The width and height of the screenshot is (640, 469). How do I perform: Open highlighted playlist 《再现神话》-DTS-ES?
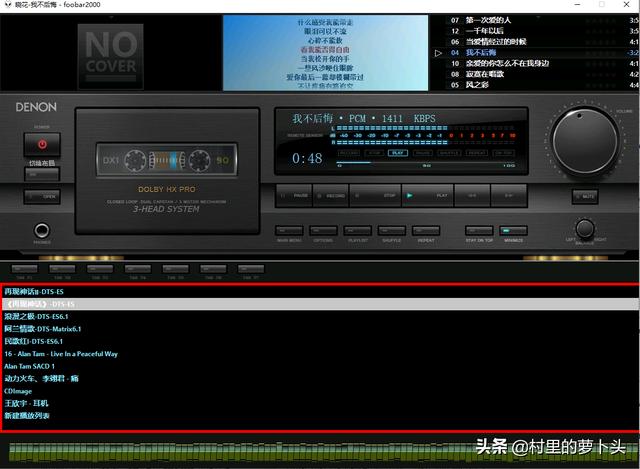[x=320, y=304]
